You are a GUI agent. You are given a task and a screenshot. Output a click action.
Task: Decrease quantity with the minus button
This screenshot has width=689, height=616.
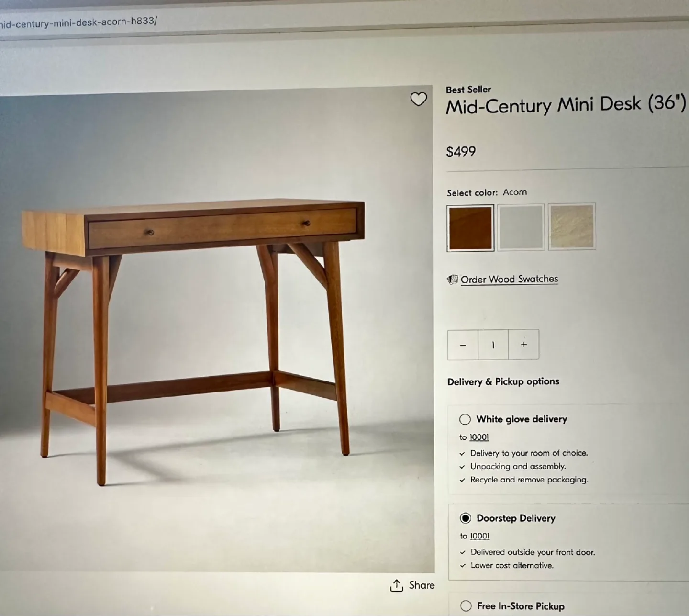(463, 345)
